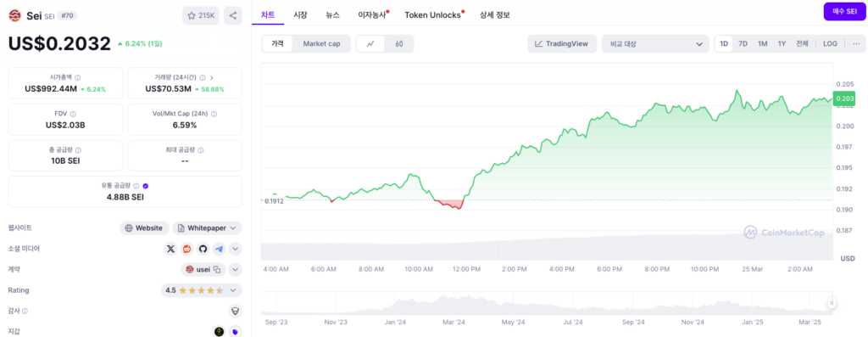This screenshot has height=337, width=868.
Task: Open 거래량 (24시간) info icon
Action: pyautogui.click(x=203, y=78)
